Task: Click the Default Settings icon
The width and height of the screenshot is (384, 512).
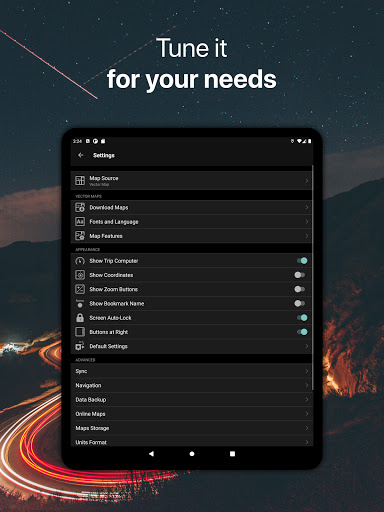Action: coord(80,346)
